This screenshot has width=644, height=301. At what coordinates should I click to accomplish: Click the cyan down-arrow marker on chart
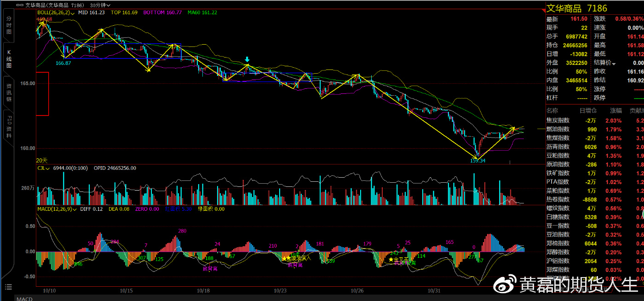(x=247, y=59)
